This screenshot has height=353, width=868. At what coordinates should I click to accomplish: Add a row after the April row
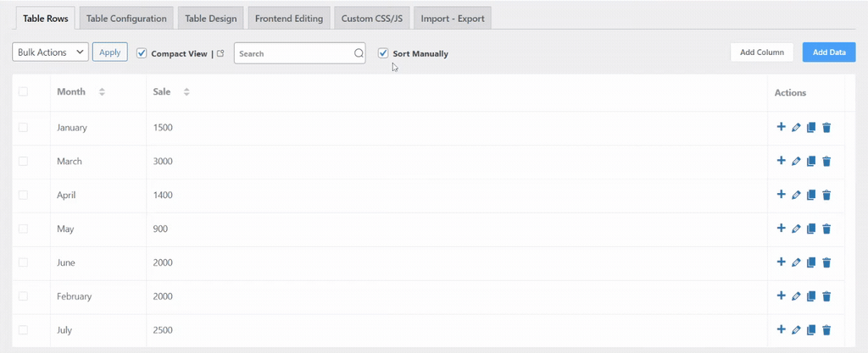click(781, 195)
